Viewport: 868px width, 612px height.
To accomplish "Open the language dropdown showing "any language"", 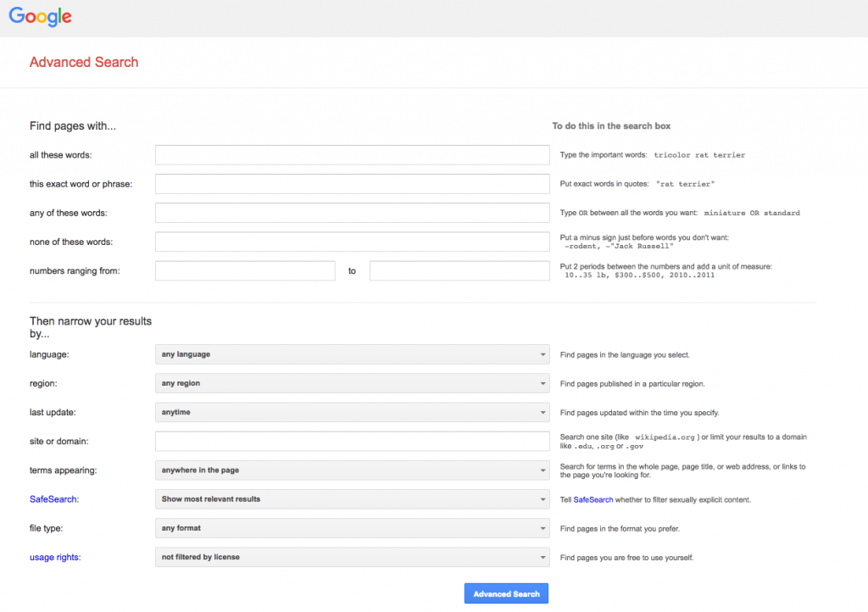I will pos(352,354).
